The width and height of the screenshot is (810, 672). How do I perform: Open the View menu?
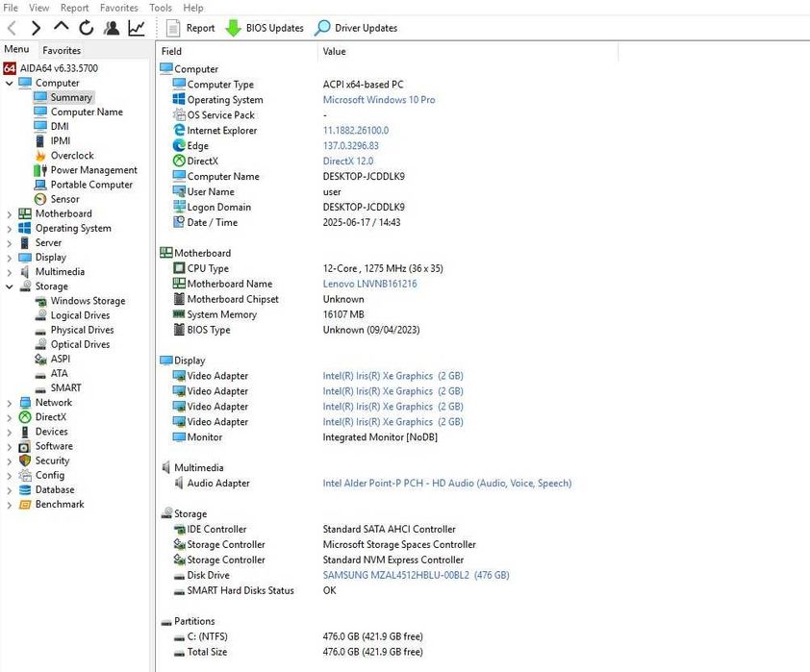[x=38, y=8]
